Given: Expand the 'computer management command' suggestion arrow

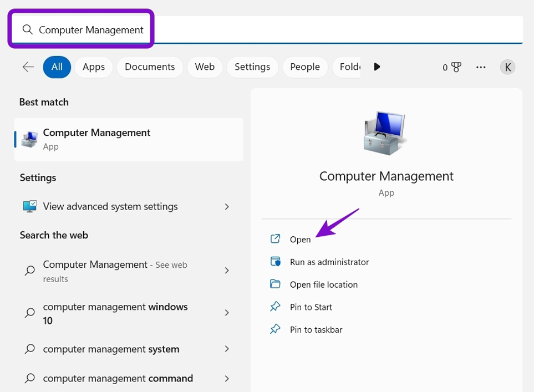Looking at the screenshot, I should click(x=226, y=379).
